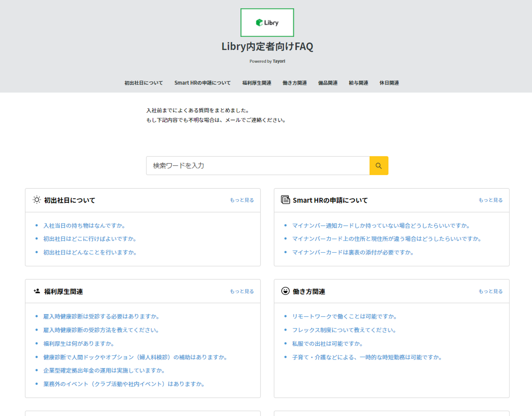The height and width of the screenshot is (416, 532).
Task: Click the 検索ワードを入力 search field
Action: click(x=258, y=166)
